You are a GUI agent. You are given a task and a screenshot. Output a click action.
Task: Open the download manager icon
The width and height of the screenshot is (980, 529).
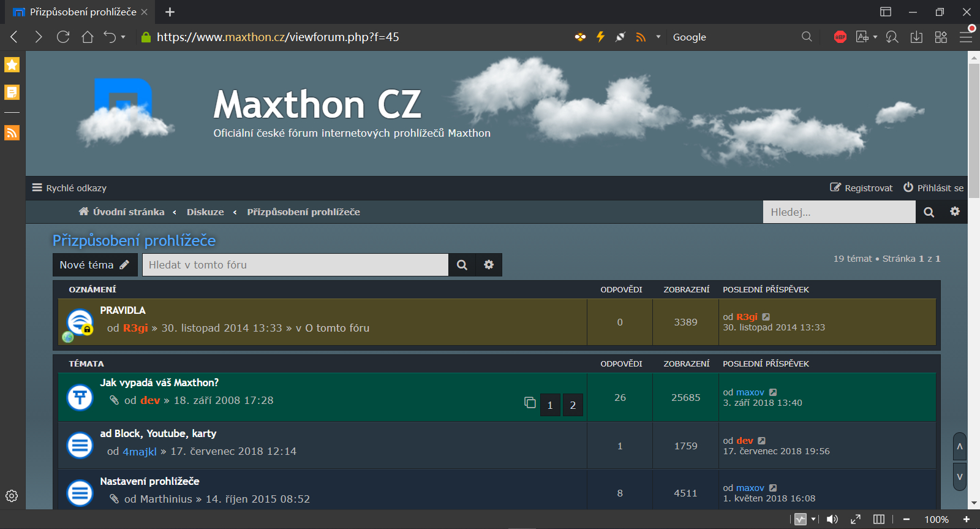tap(916, 37)
